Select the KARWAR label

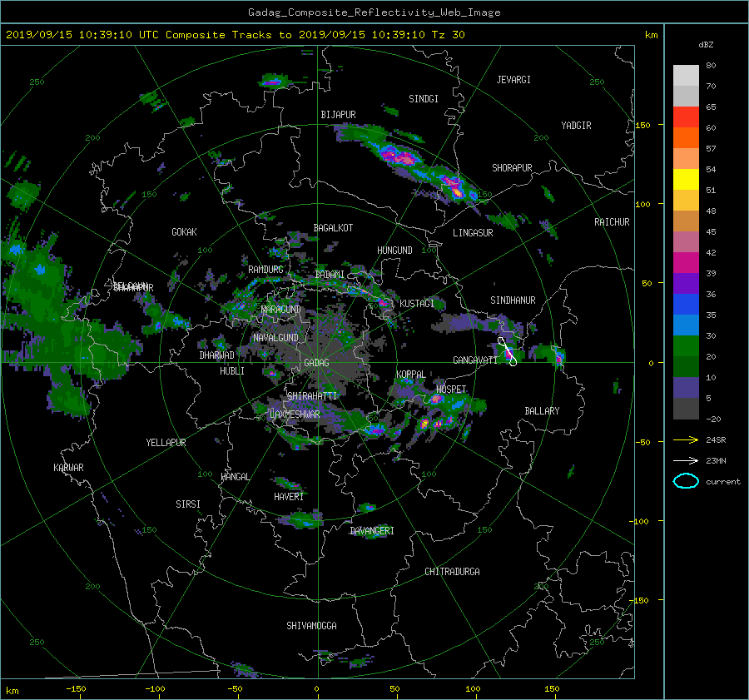(68, 468)
